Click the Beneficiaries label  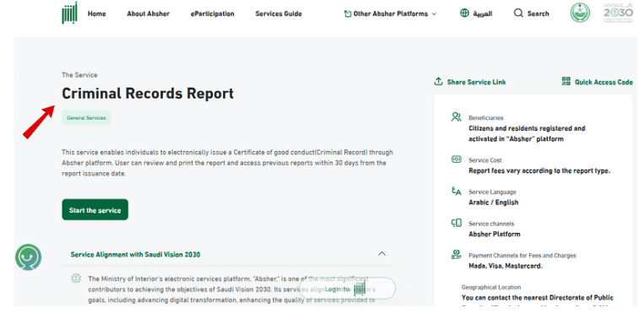point(486,118)
